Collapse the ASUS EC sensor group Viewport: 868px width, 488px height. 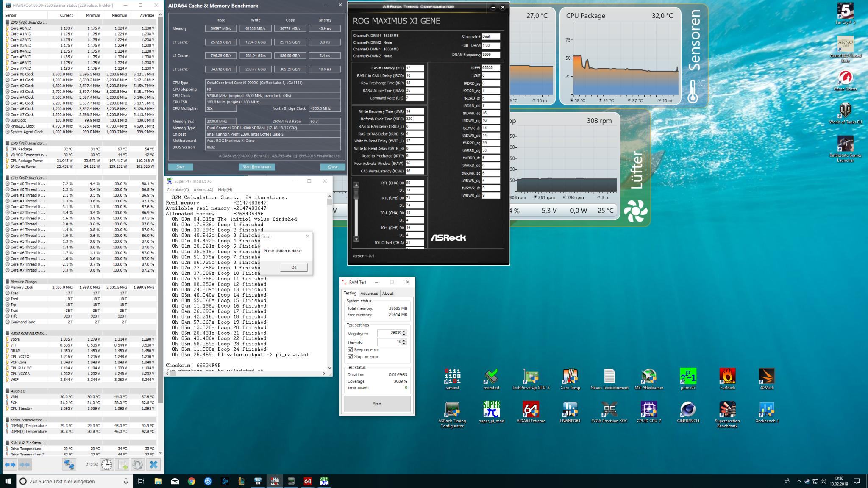pyautogui.click(x=8, y=391)
